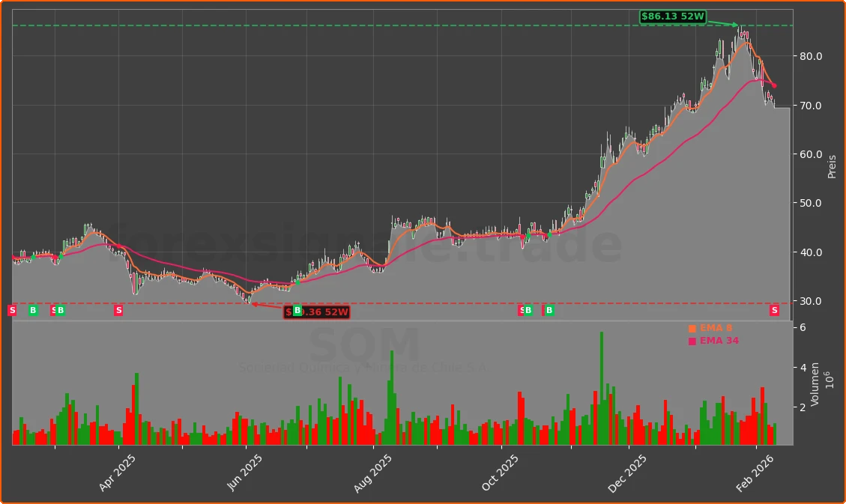This screenshot has height=504, width=846.
Task: Toggle the green dashed 52-week high line
Action: (x=375, y=25)
